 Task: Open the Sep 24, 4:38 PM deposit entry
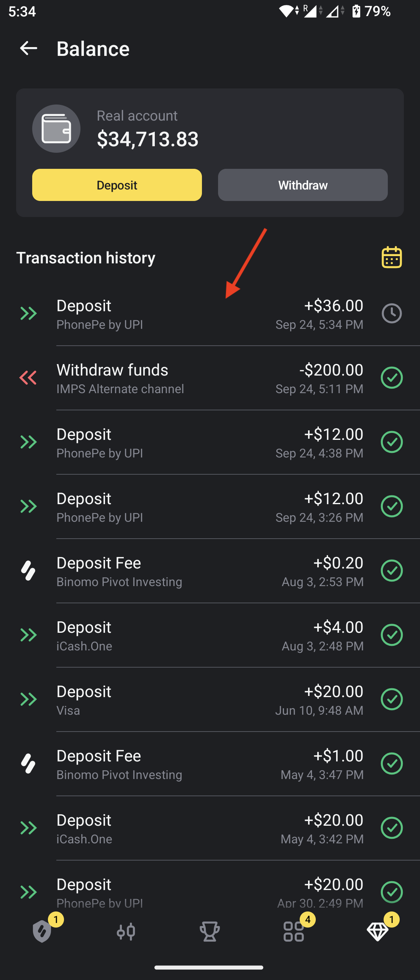coord(210,443)
